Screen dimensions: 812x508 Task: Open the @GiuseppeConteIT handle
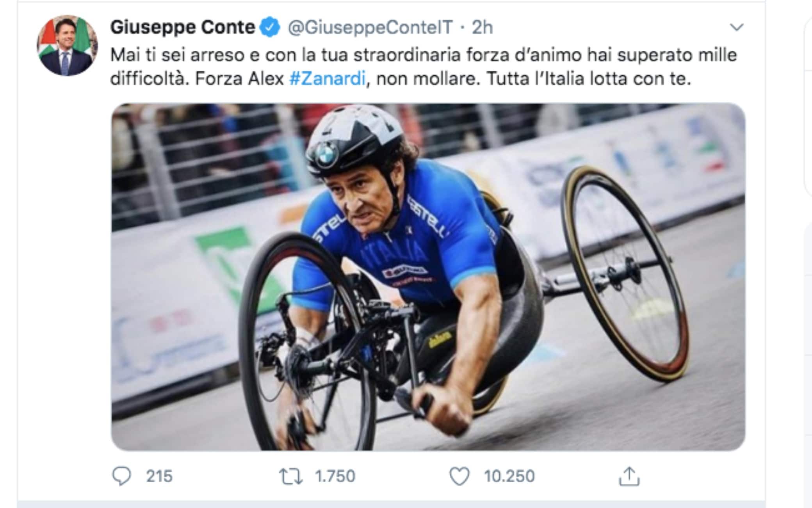[371, 27]
